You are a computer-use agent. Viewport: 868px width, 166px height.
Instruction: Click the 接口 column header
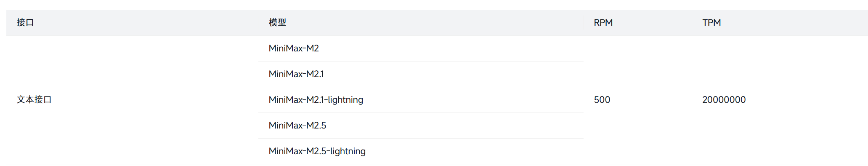tap(25, 23)
